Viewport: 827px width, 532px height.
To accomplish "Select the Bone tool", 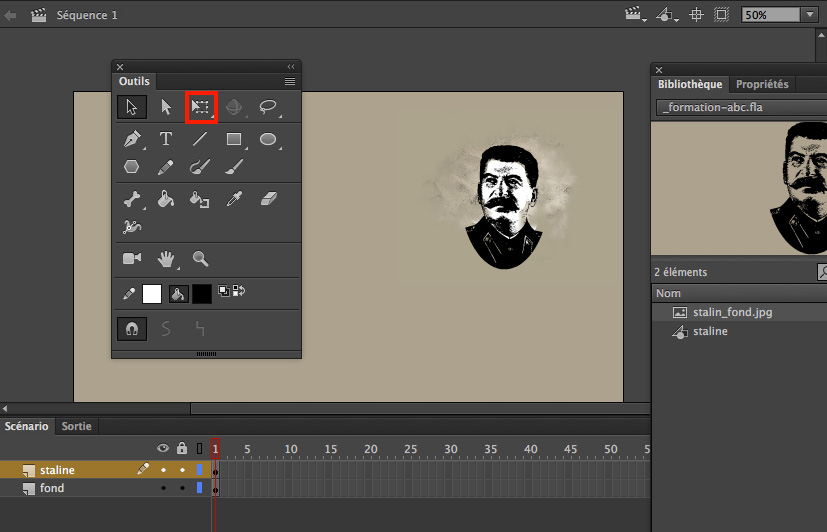I will coord(131,200).
